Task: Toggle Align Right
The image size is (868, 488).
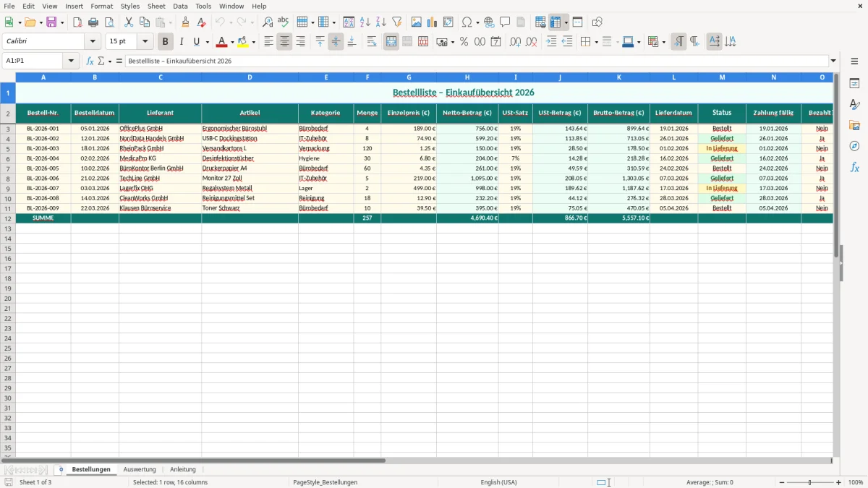Action: (300, 42)
